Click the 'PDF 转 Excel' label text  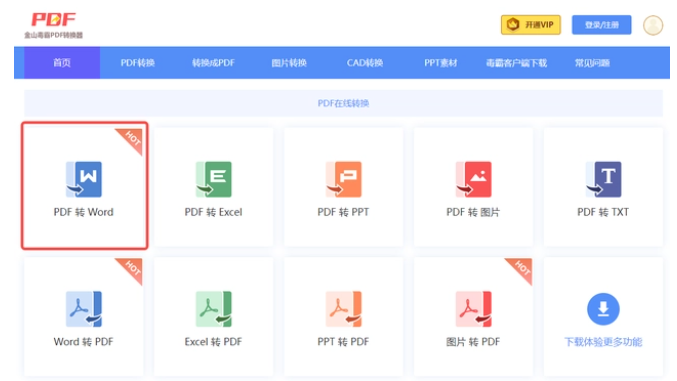(213, 212)
